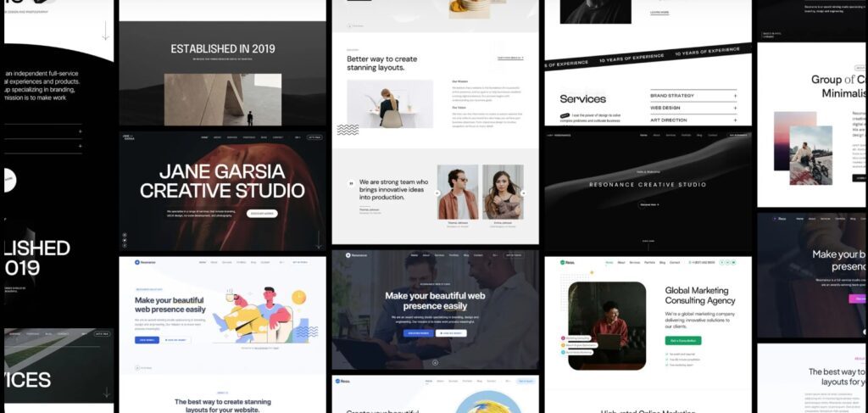Viewport: 868px width, 413px height.
Task: Click down arrow in top-left cropped template
Action: coord(105,31)
